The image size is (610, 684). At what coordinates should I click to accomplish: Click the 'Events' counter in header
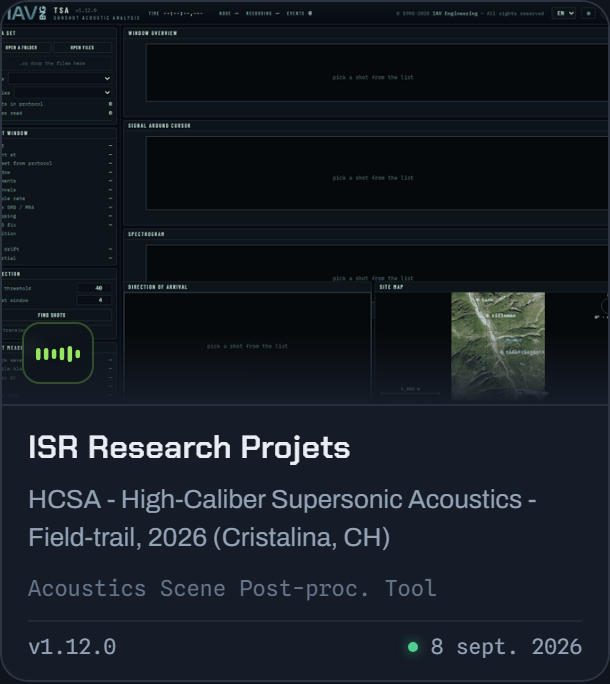pos(299,13)
